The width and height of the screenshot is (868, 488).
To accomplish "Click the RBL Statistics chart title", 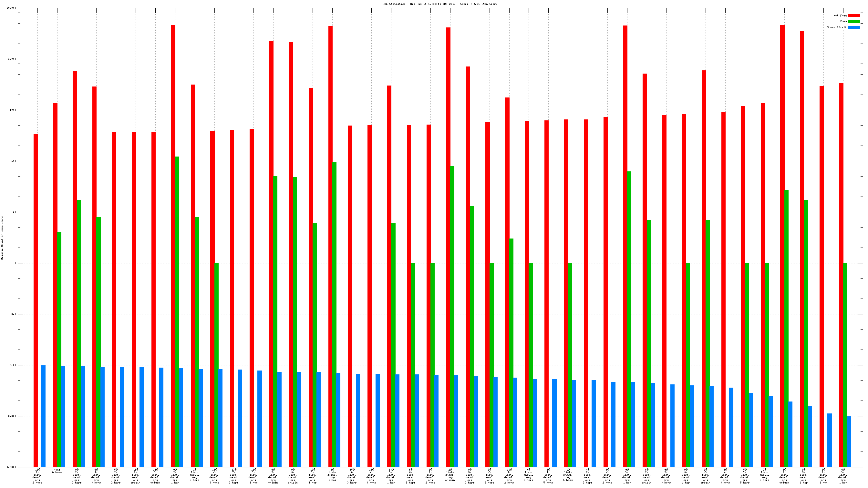I will coord(440,4).
